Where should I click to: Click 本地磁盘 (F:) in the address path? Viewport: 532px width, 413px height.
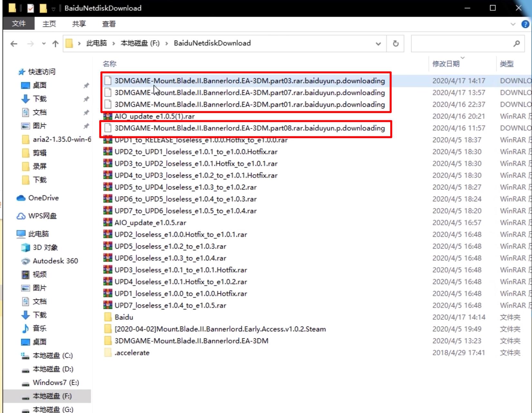[x=140, y=43]
